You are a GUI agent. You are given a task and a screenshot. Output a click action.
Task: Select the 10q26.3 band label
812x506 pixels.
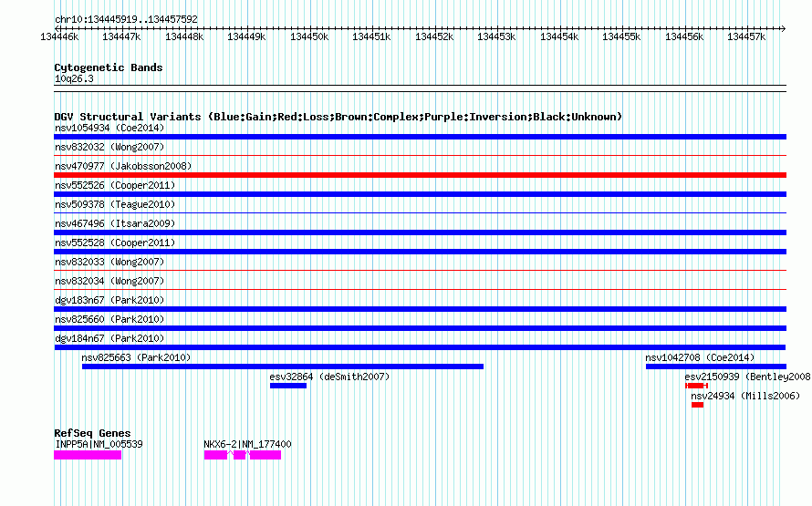(x=74, y=78)
